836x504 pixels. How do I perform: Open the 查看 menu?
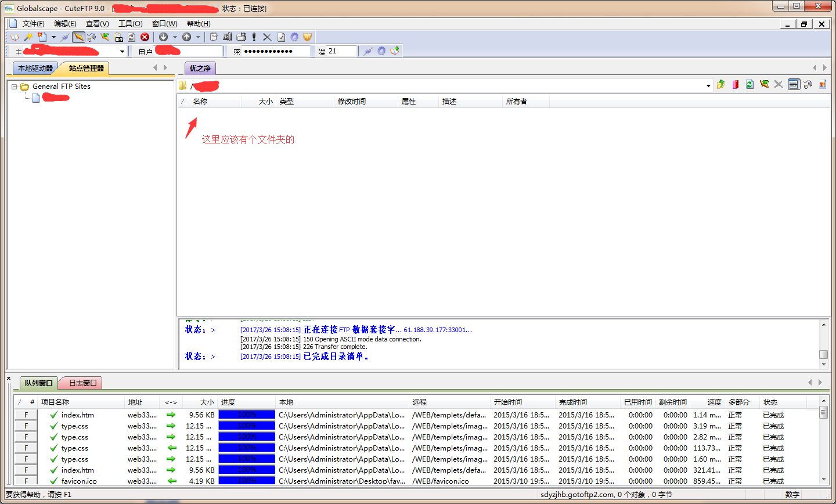tap(97, 24)
